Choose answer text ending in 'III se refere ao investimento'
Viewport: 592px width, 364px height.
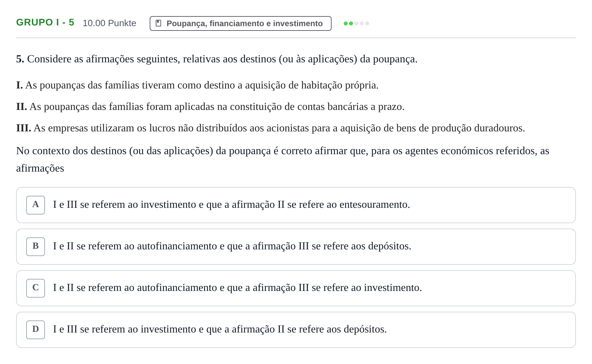237,288
